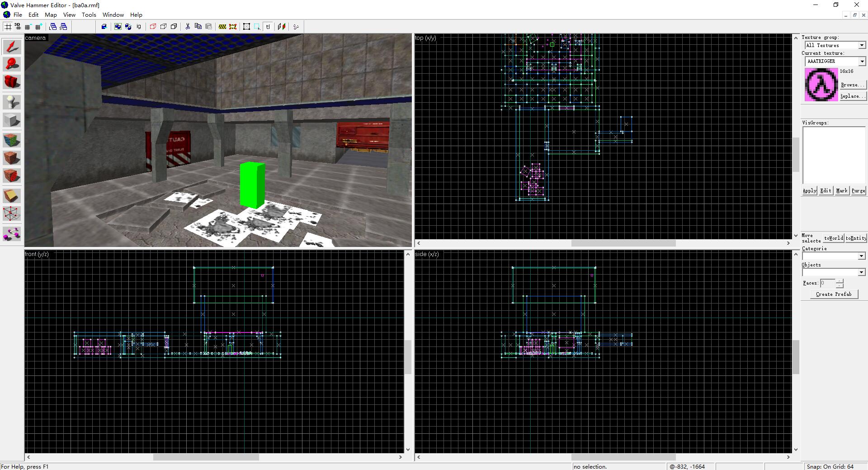Open the Tools menu
The height and width of the screenshot is (470, 868).
click(89, 14)
